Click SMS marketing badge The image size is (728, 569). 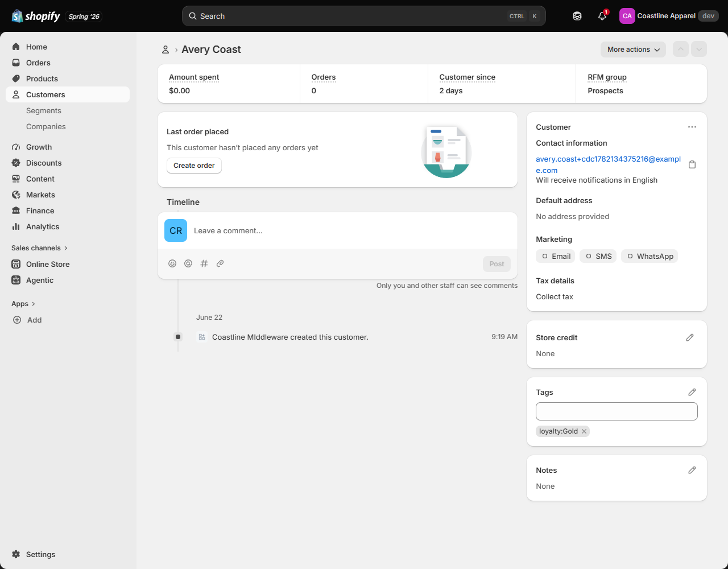[598, 256]
